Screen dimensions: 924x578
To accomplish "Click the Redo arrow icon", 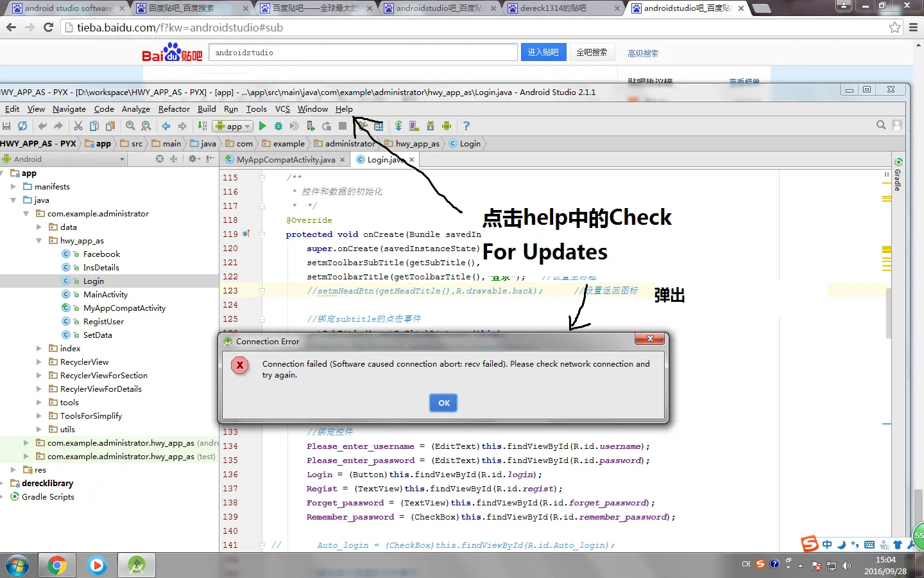I will [x=58, y=126].
